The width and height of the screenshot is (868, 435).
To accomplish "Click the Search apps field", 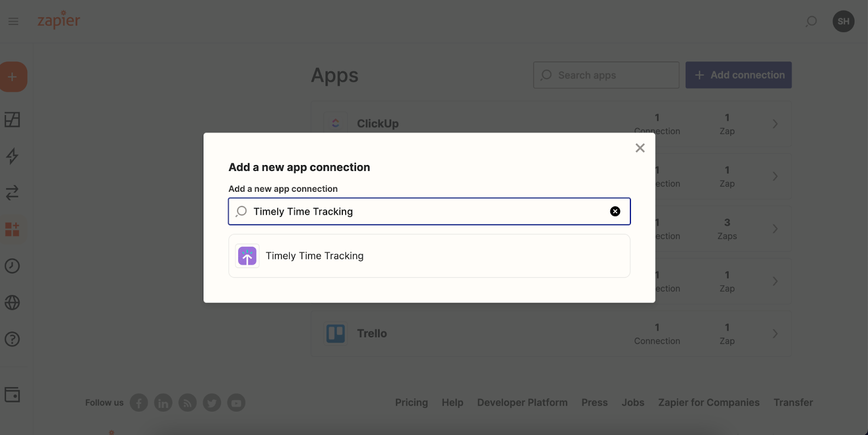I will pyautogui.click(x=606, y=75).
